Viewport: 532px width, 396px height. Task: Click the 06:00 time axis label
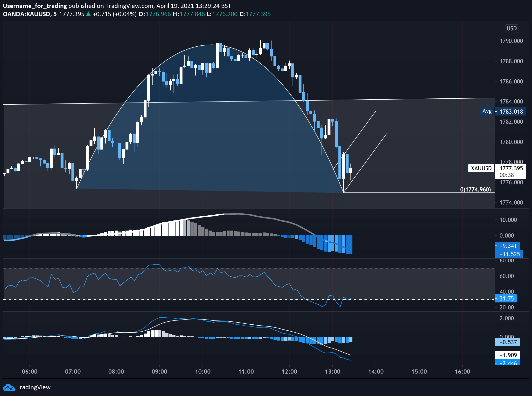29,372
